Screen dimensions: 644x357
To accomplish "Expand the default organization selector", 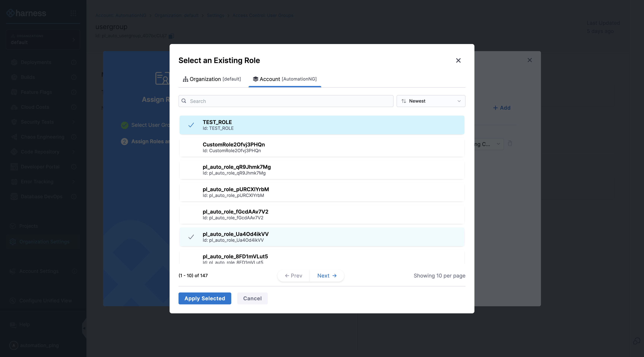I will coord(43,40).
